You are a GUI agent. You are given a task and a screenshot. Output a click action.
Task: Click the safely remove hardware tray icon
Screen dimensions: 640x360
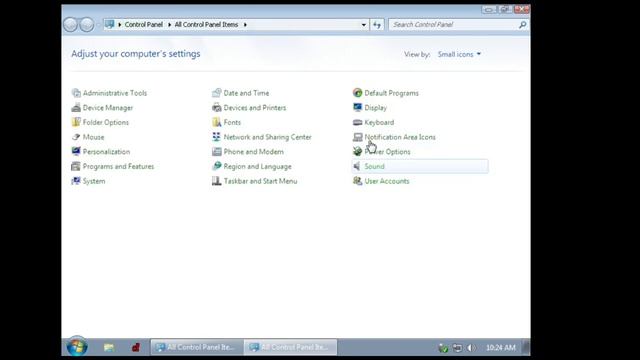[x=443, y=348]
